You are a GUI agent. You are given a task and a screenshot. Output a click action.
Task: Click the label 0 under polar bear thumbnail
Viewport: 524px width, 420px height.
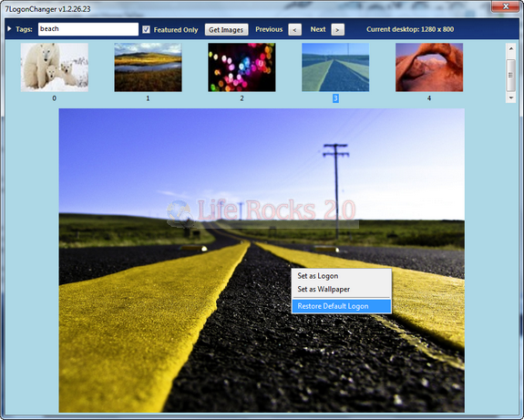click(54, 98)
